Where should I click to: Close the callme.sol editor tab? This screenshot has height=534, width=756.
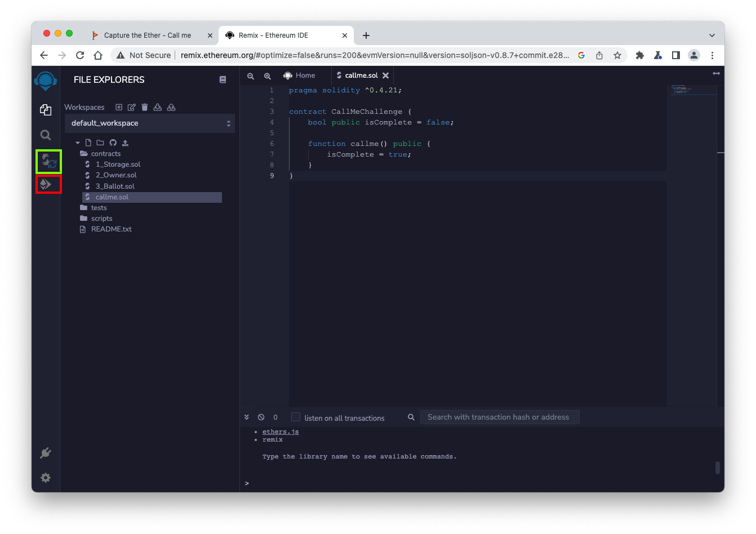pyautogui.click(x=385, y=75)
